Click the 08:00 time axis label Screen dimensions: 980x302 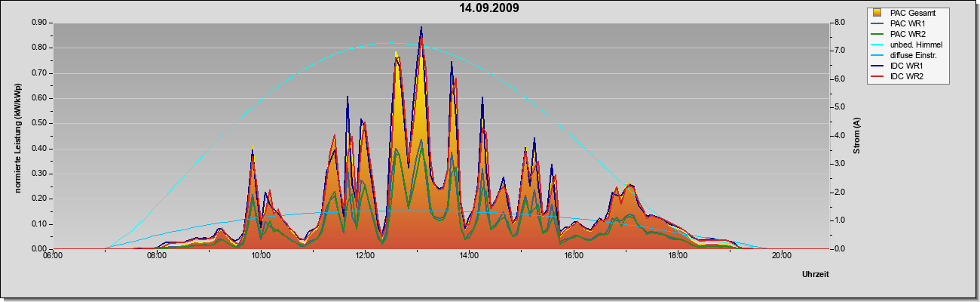156,255
